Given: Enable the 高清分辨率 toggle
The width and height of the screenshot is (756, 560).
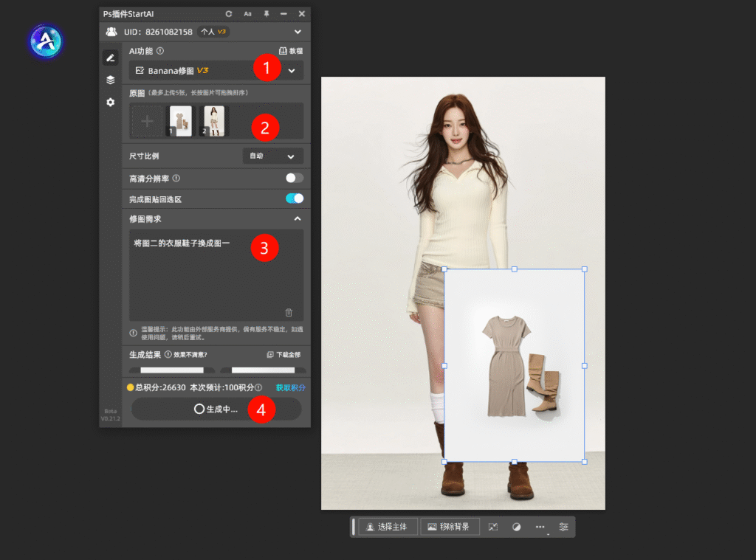Looking at the screenshot, I should (295, 178).
